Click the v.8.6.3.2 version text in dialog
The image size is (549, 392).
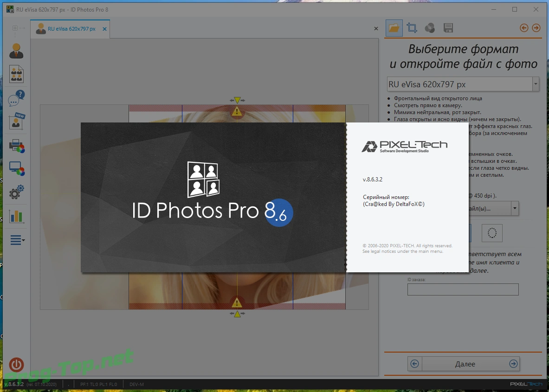tap(373, 179)
